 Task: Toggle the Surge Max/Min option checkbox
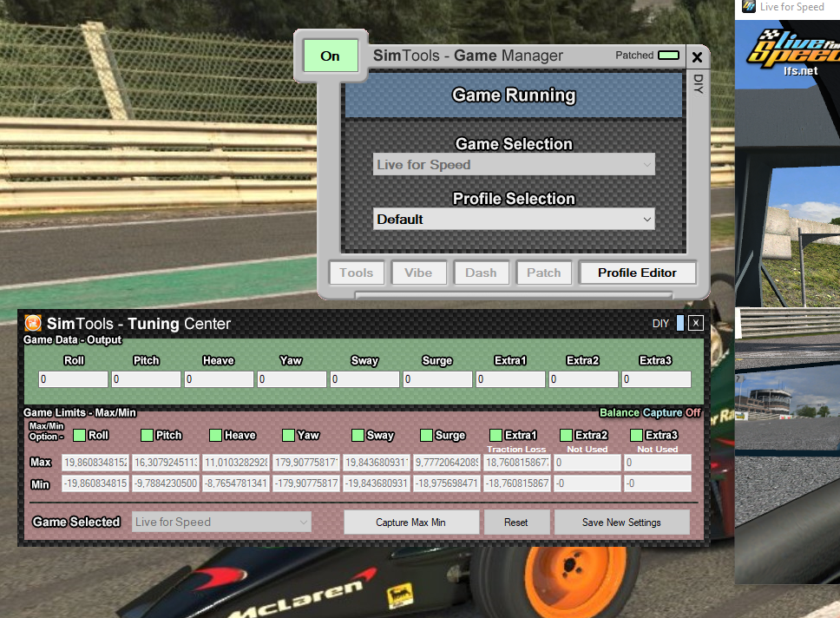pos(426,435)
